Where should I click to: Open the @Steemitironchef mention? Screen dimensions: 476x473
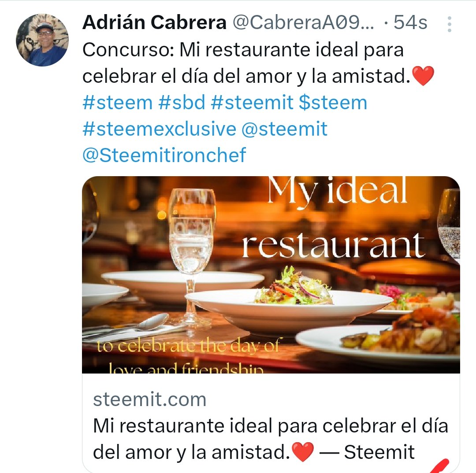[164, 155]
